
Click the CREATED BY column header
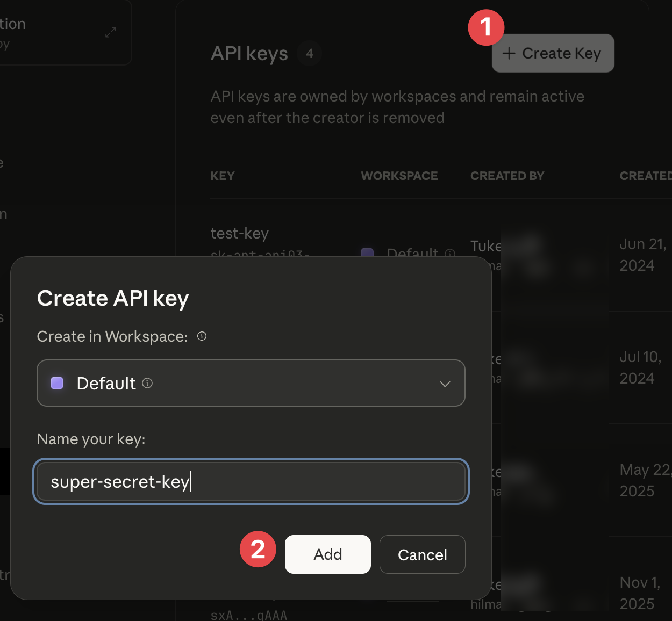tap(507, 176)
